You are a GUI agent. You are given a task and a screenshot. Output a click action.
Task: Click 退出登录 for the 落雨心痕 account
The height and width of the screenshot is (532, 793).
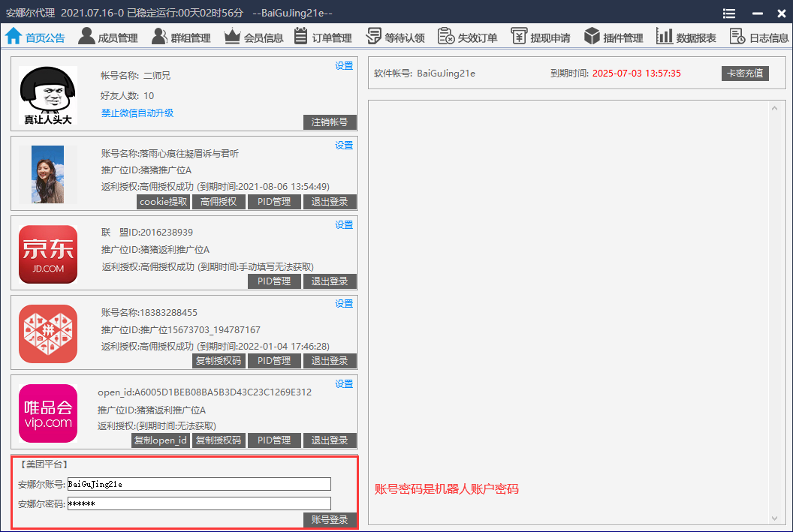330,202
